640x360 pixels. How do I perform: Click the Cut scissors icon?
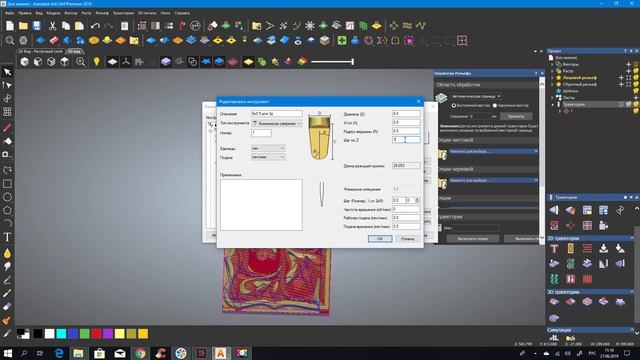click(x=52, y=26)
